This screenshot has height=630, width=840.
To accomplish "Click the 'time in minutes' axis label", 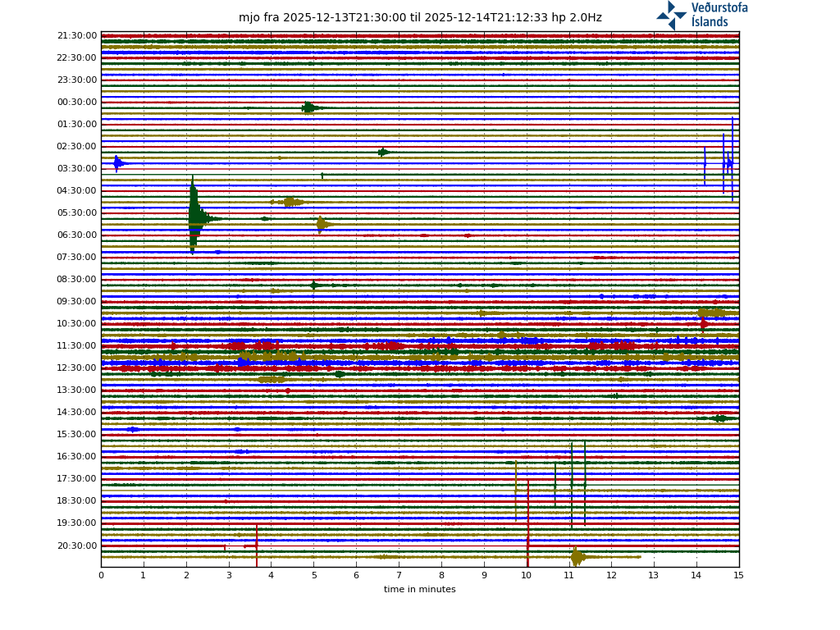I will (x=419, y=590).
